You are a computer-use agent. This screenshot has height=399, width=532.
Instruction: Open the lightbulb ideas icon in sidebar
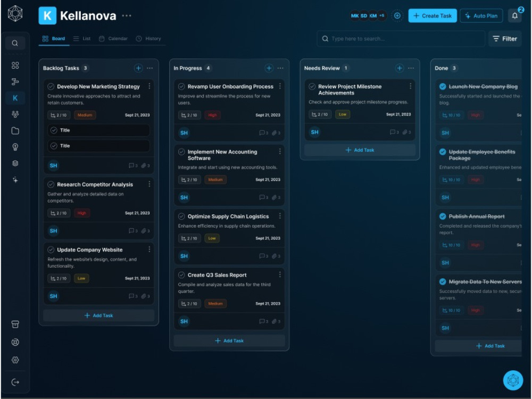click(x=15, y=147)
